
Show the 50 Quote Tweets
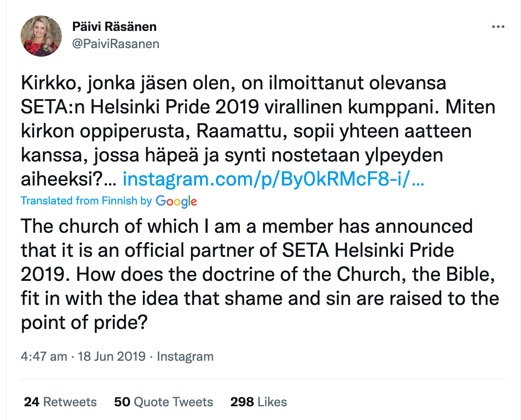pyautogui.click(x=164, y=402)
